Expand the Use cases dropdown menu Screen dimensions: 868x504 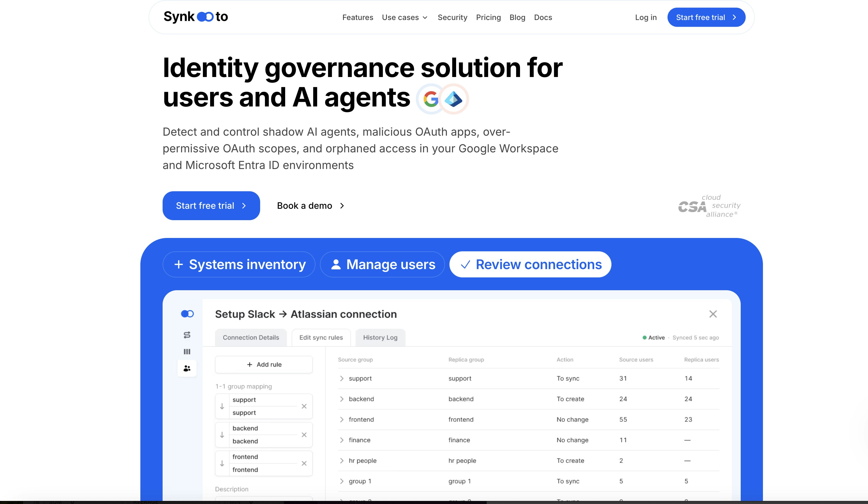[x=405, y=18]
